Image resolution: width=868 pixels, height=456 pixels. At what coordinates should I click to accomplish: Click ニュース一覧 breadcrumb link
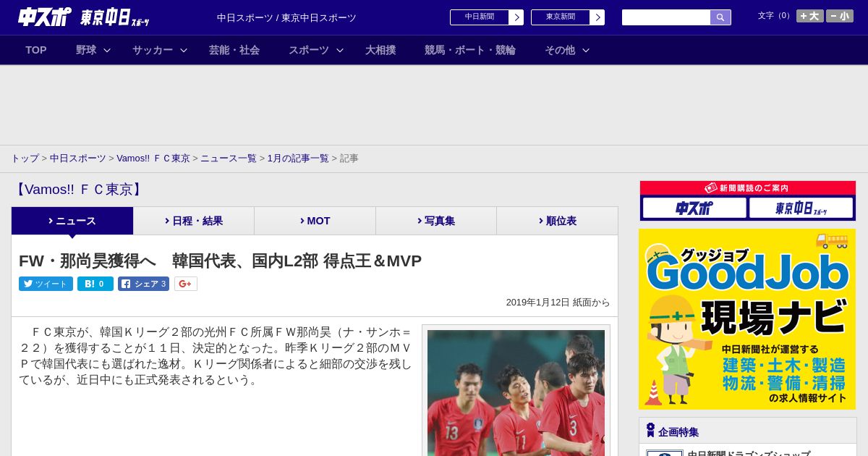tap(229, 158)
